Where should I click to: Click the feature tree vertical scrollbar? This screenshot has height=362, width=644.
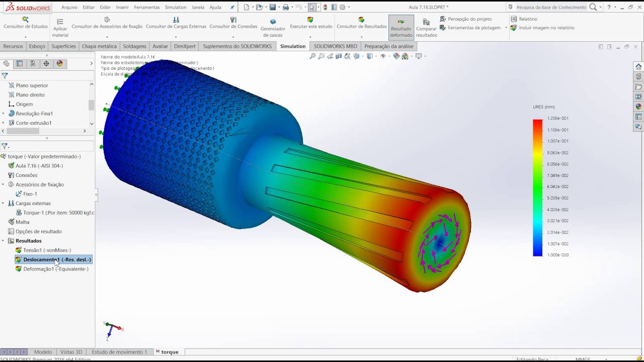[x=91, y=105]
